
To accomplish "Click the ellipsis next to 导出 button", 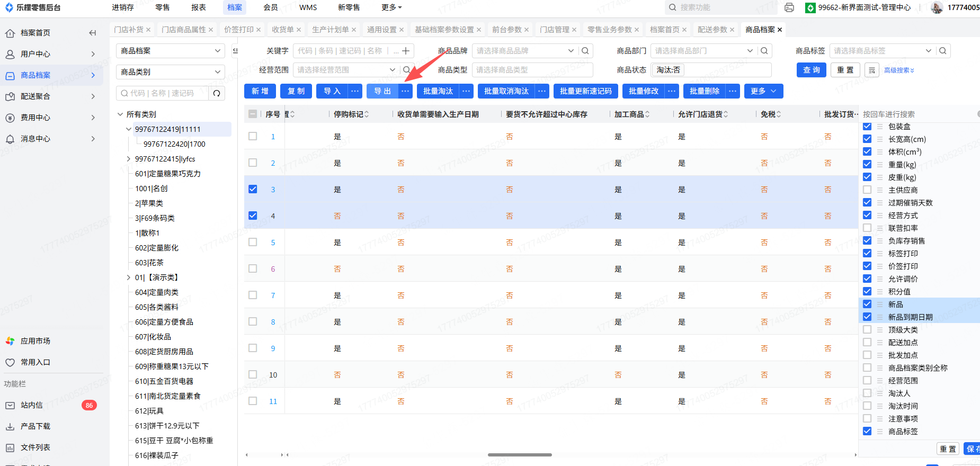I will 405,91.
